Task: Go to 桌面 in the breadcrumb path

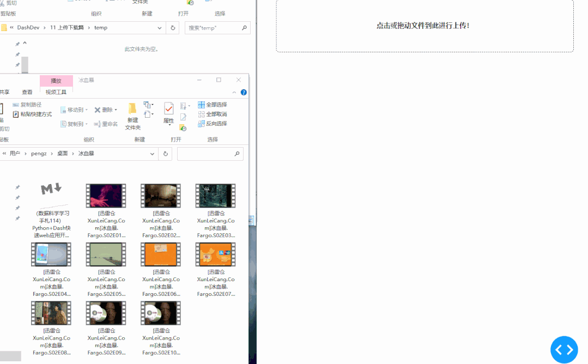Action: pos(62,153)
